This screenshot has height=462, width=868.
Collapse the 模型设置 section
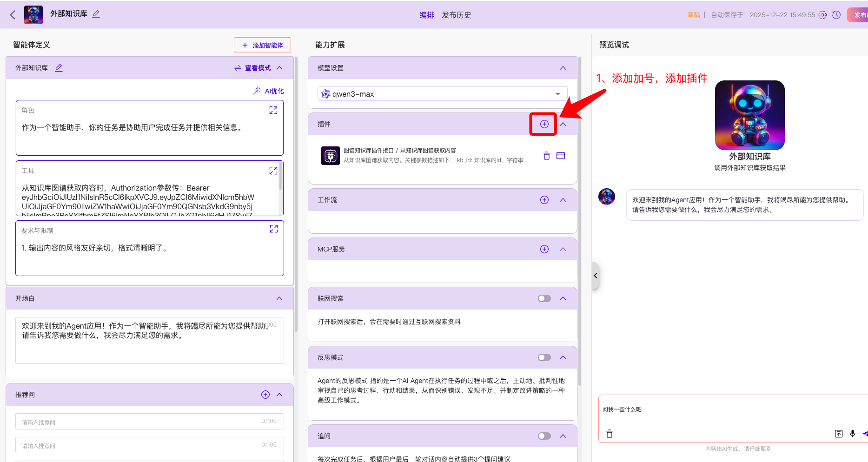(x=563, y=68)
